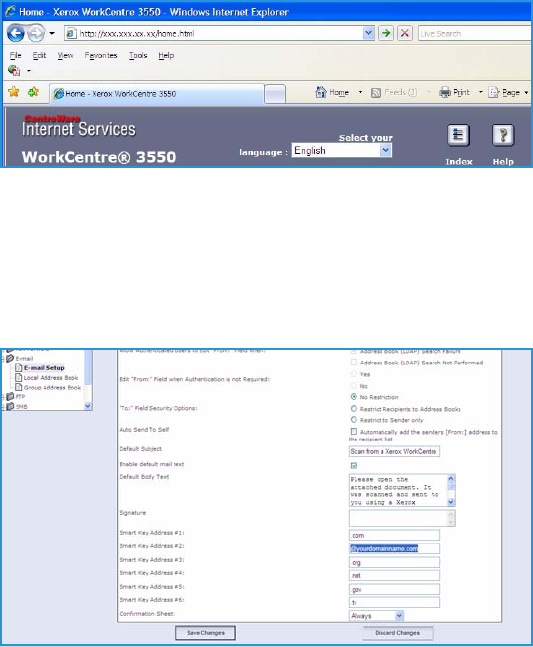Open the Edit menu
This screenshot has height=647, width=533.
tap(39, 55)
